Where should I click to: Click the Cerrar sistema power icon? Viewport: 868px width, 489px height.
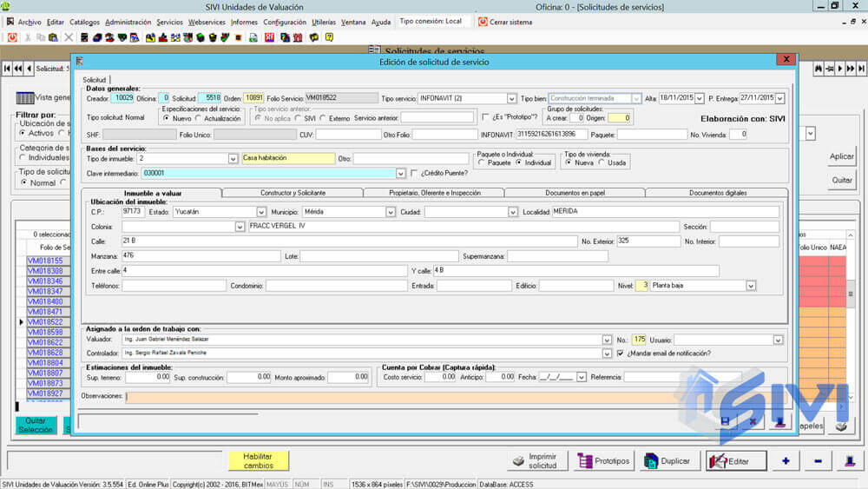click(483, 22)
